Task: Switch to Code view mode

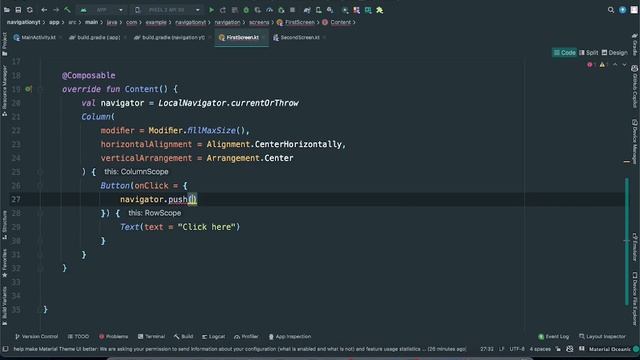Action: tap(564, 53)
